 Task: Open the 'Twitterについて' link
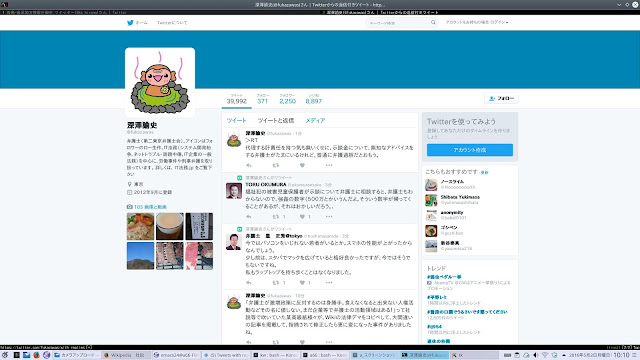coord(172,23)
